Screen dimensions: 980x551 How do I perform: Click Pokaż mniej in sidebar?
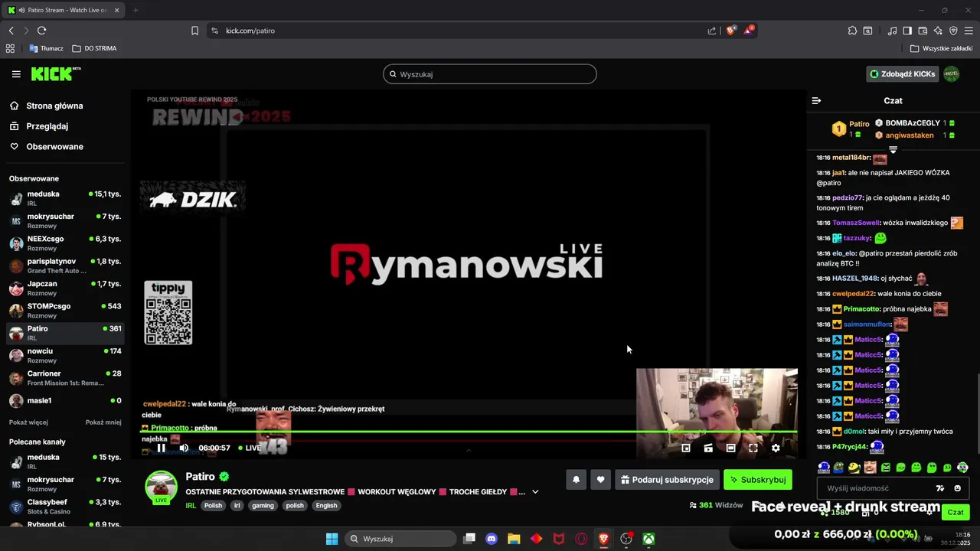point(103,422)
